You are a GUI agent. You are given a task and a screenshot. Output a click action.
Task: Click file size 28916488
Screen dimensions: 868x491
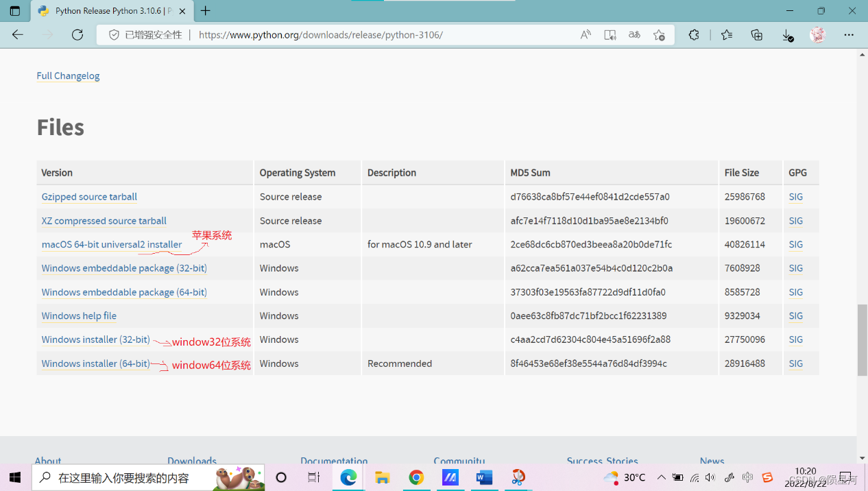coord(745,363)
